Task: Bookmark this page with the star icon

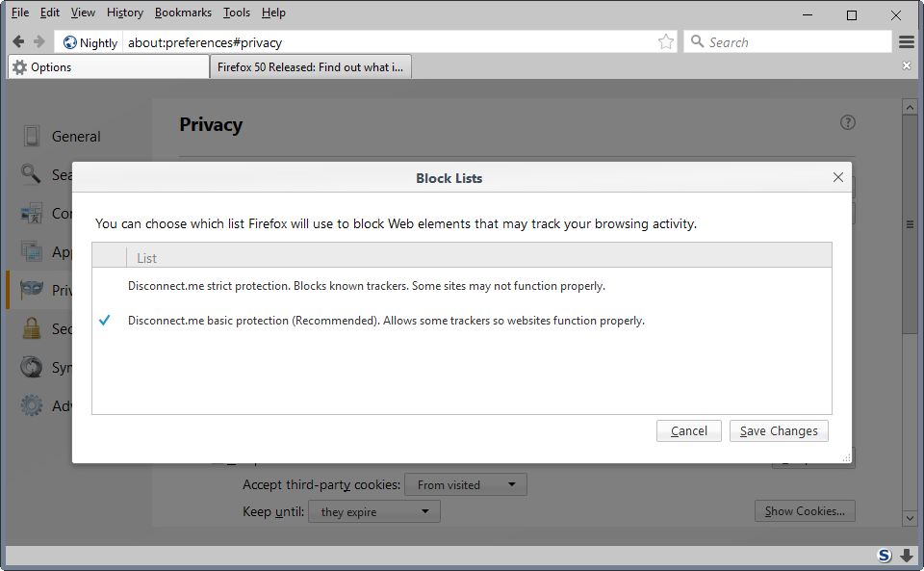Action: [666, 41]
